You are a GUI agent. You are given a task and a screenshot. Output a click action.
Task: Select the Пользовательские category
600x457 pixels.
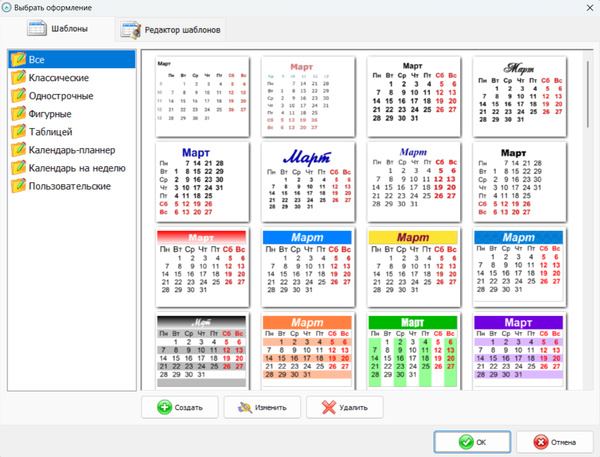[x=72, y=186]
